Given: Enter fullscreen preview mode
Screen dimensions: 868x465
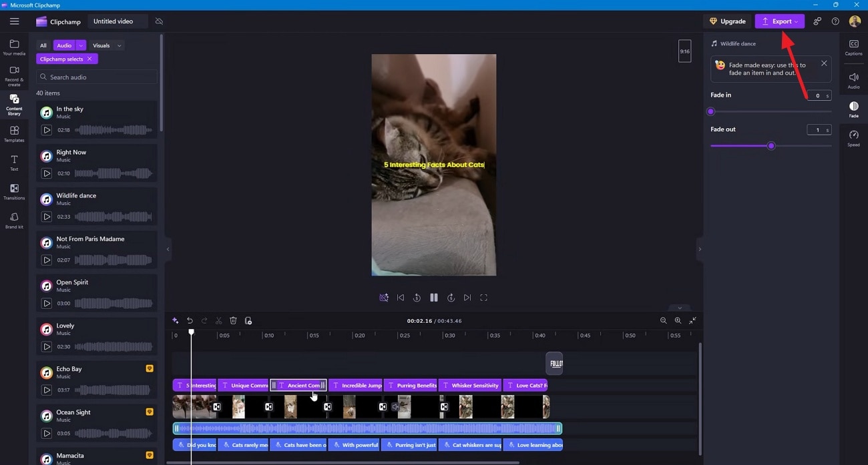Looking at the screenshot, I should pyautogui.click(x=483, y=298).
